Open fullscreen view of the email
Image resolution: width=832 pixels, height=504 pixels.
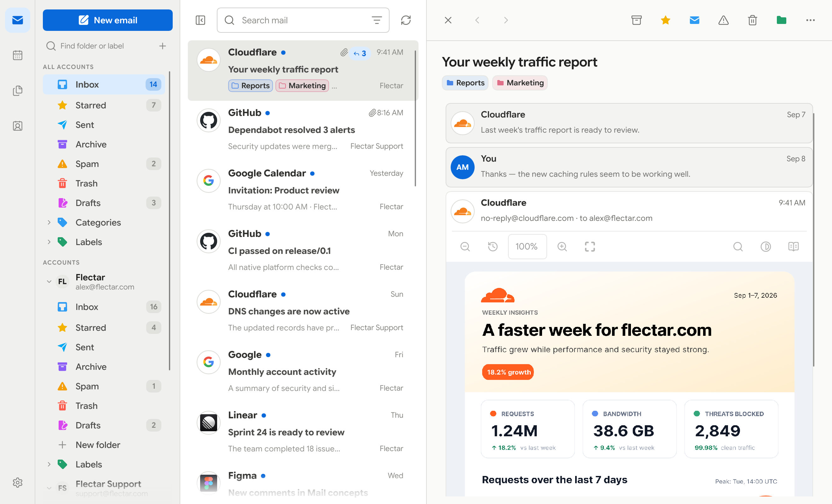coord(590,247)
